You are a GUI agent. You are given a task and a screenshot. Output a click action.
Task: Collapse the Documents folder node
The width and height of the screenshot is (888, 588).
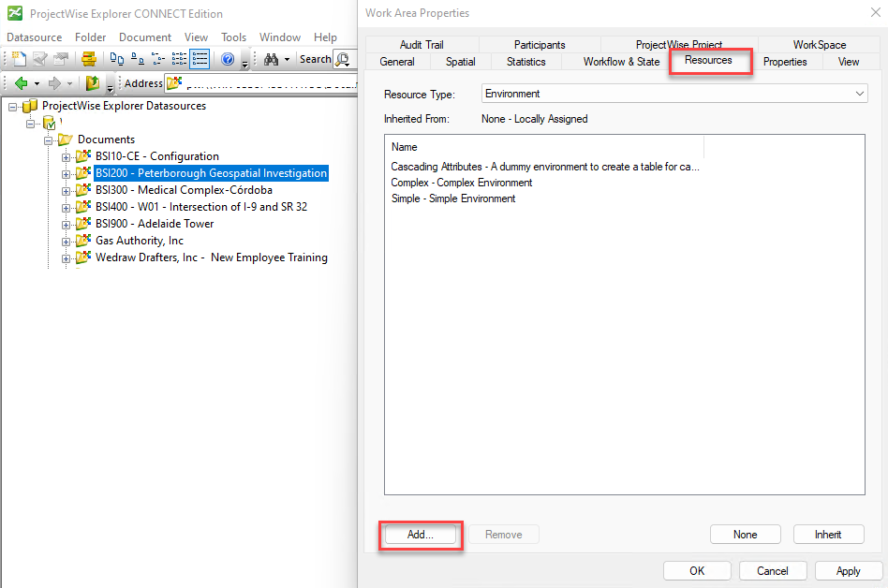click(48, 140)
